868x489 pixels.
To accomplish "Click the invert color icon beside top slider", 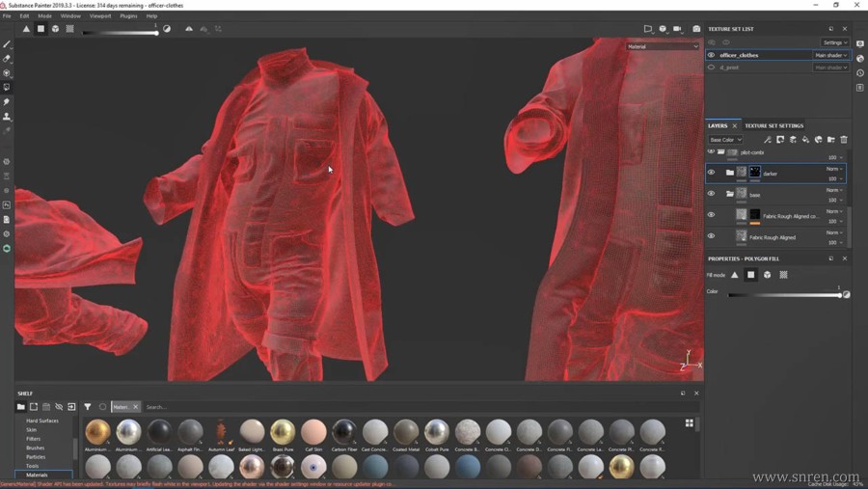I will [x=167, y=29].
